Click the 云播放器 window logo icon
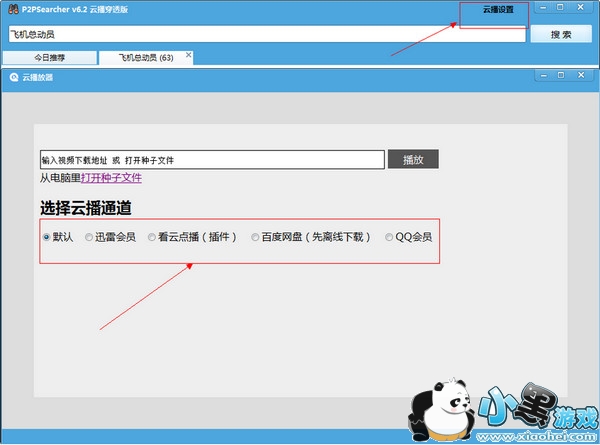This screenshot has height=445, width=600. [14, 77]
